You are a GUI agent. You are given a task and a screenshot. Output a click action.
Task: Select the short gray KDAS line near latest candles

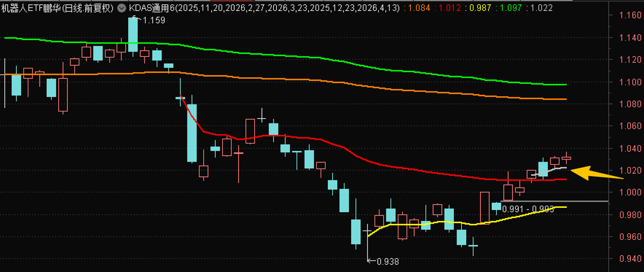click(551, 170)
